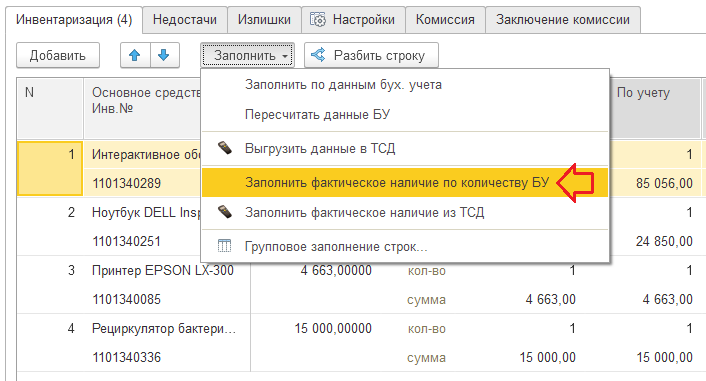
Task: Click the По учету column header
Action: (x=643, y=93)
